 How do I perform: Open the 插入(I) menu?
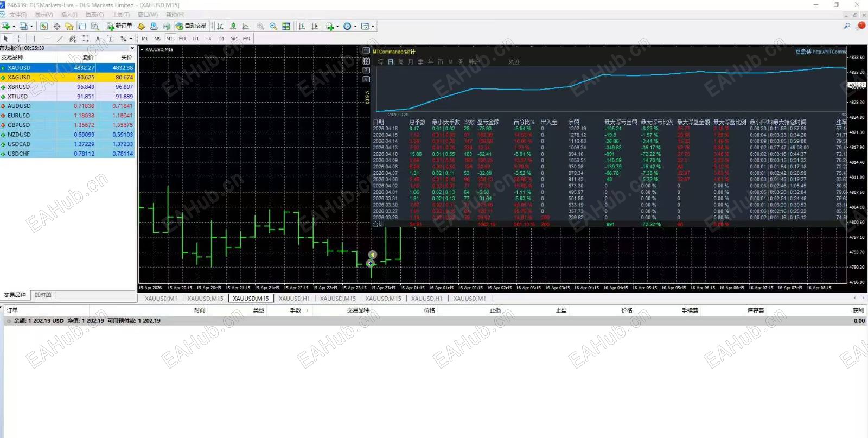(x=69, y=15)
